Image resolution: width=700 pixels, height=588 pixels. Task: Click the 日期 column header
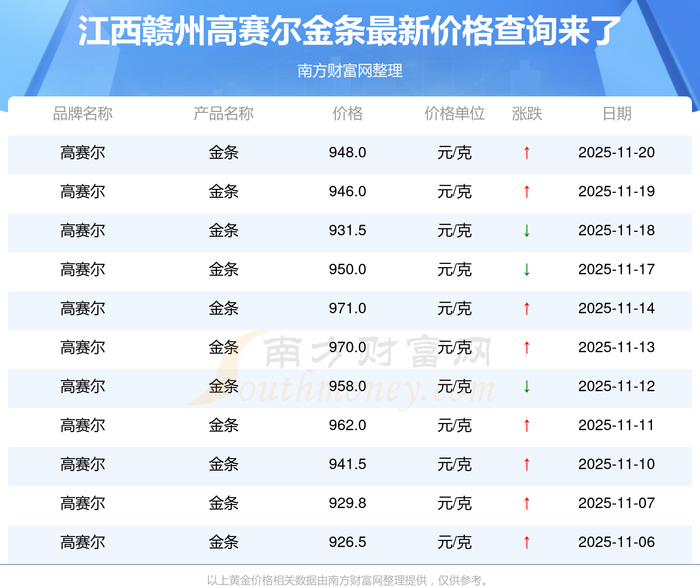(617, 113)
